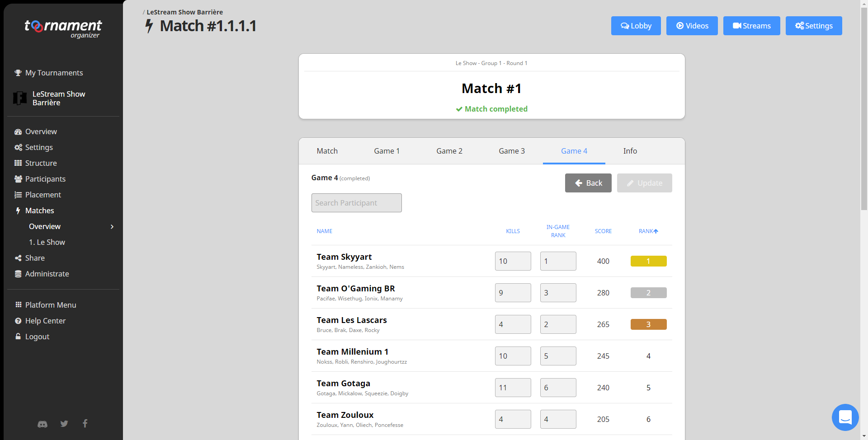
Task: Switch to the Game 1 tab
Action: coord(387,151)
